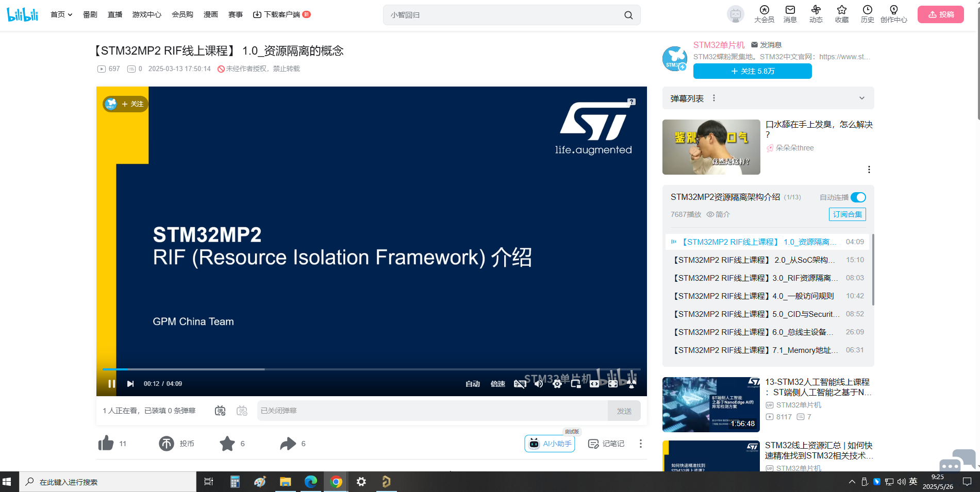Open 直播 nav item
980x492 pixels.
115,14
